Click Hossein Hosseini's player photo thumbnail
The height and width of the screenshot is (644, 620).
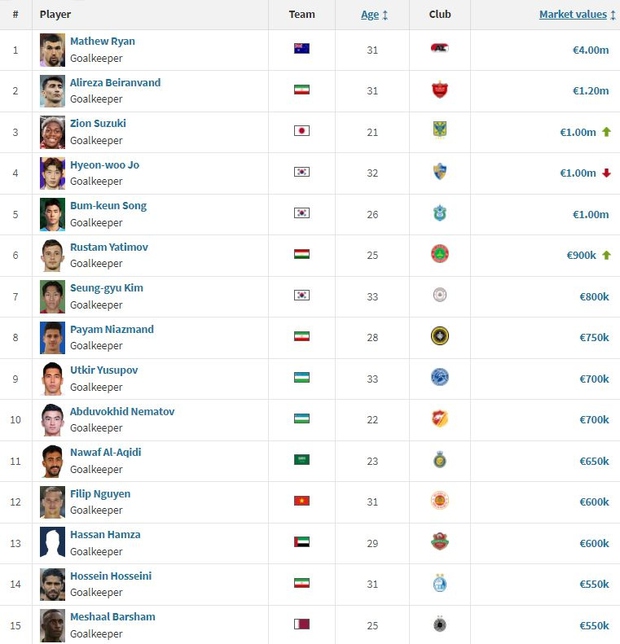point(52,583)
